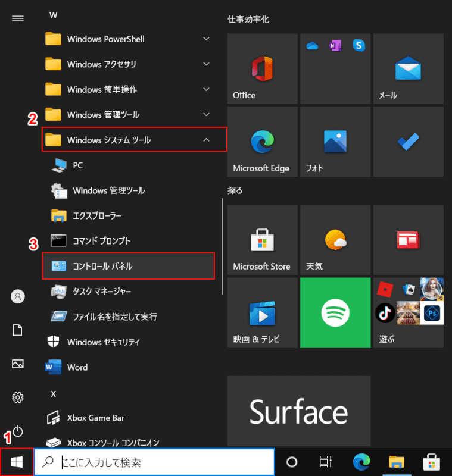Open the To Do checkmark tile
The width and height of the screenshot is (452, 476).
pyautogui.click(x=409, y=142)
